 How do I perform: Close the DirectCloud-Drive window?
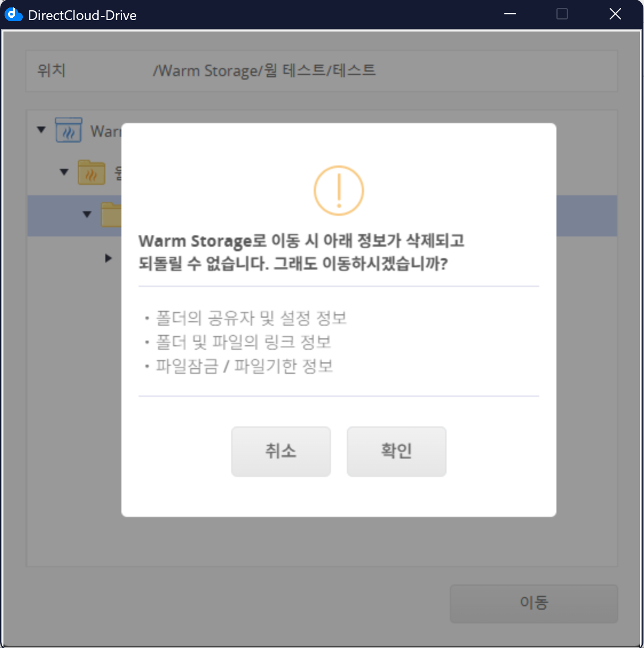click(x=615, y=14)
